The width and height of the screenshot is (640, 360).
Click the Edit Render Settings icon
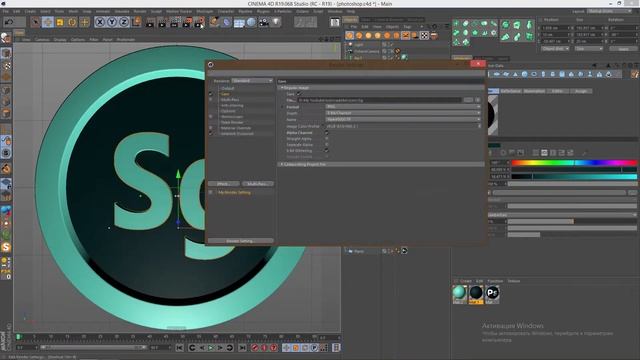click(200, 22)
